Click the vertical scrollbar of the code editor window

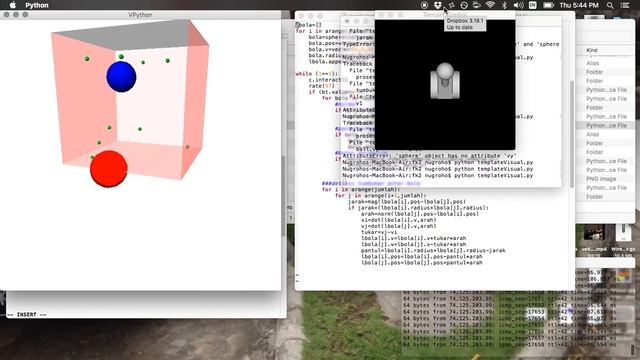click(572, 135)
